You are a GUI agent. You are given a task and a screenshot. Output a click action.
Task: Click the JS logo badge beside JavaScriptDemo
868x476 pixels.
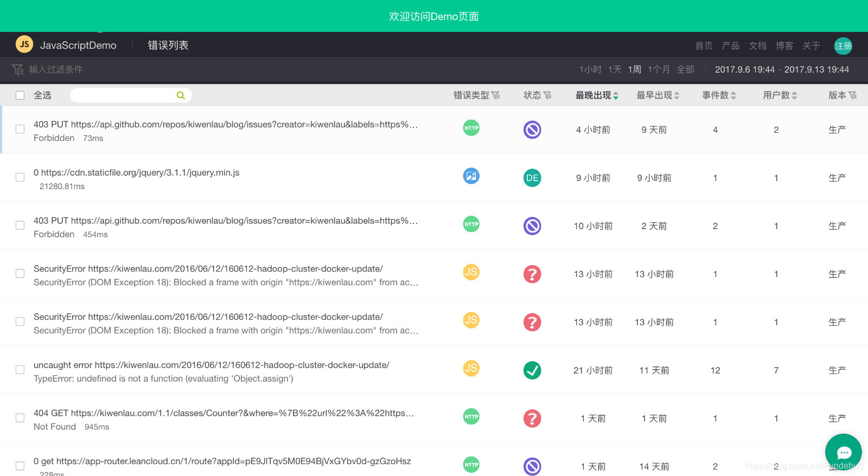[24, 44]
